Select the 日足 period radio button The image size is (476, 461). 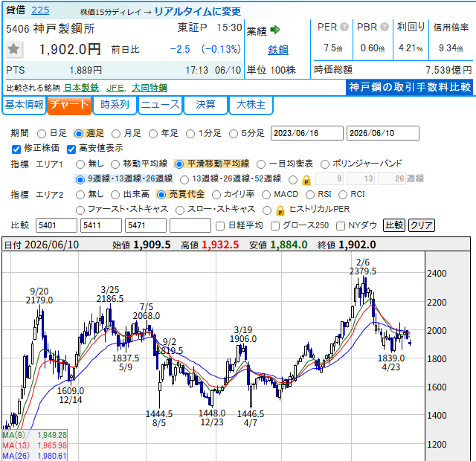click(x=42, y=134)
